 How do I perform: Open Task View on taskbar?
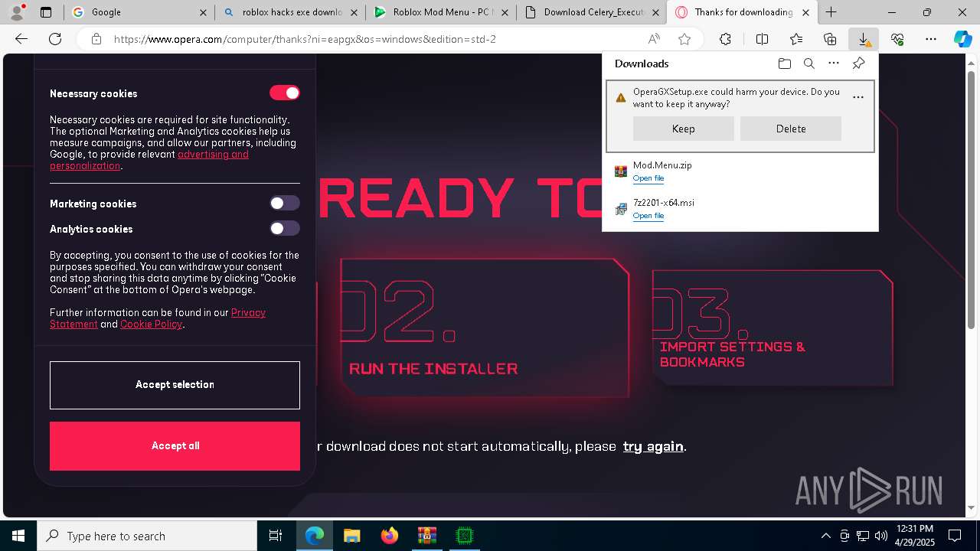click(276, 536)
